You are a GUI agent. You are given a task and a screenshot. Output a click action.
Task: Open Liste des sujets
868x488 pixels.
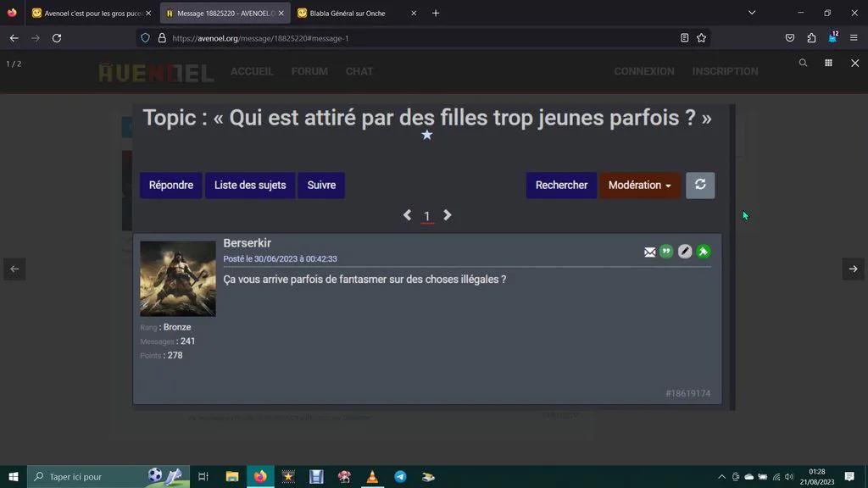pos(250,185)
